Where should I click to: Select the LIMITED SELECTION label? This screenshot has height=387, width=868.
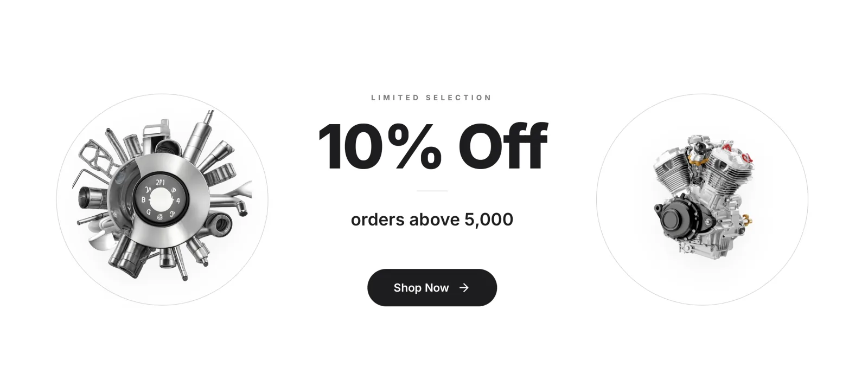[x=431, y=98]
